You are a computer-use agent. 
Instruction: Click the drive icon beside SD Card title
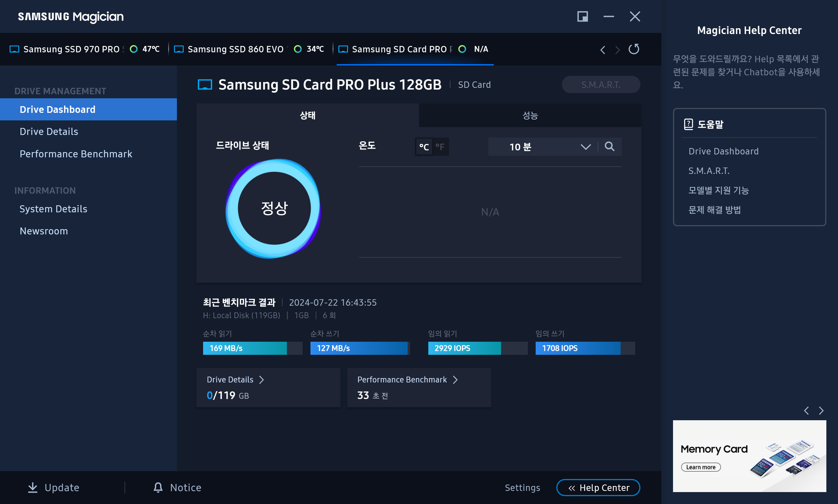tap(205, 85)
